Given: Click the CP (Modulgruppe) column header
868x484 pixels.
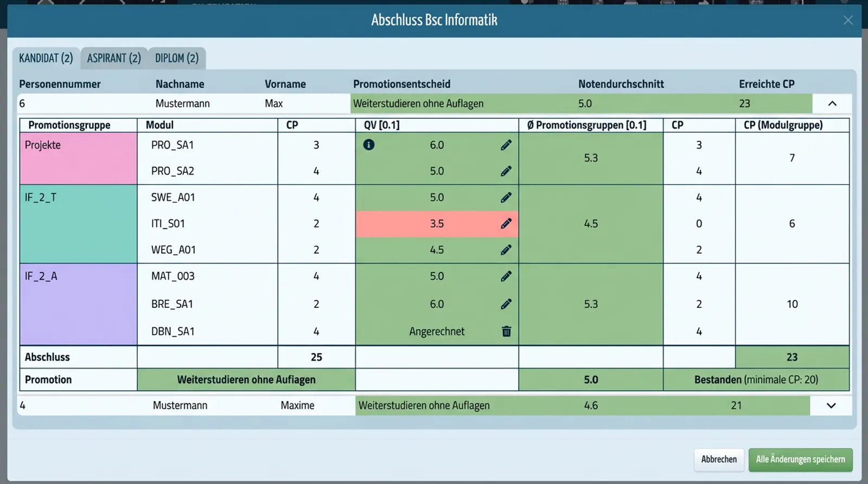Looking at the screenshot, I should tap(783, 125).
